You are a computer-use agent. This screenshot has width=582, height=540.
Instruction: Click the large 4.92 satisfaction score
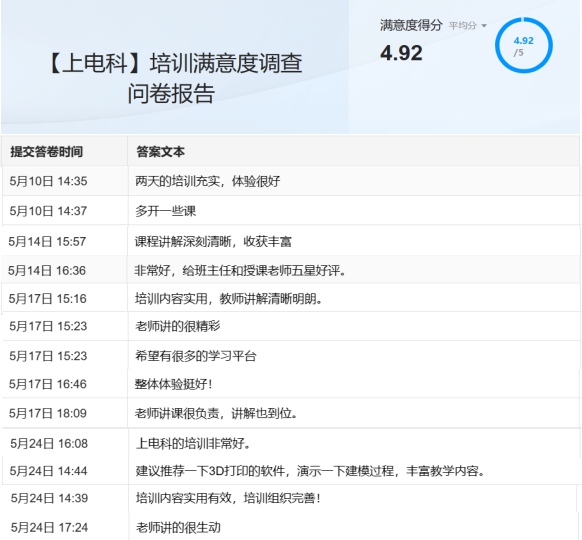(401, 53)
